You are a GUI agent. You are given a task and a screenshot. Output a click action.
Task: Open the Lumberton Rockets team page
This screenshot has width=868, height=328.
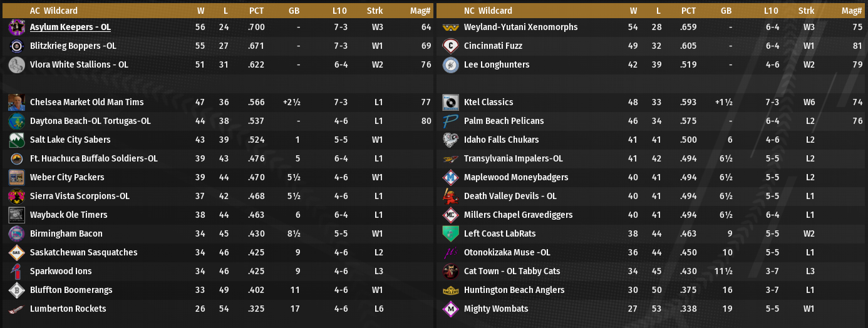click(68, 309)
